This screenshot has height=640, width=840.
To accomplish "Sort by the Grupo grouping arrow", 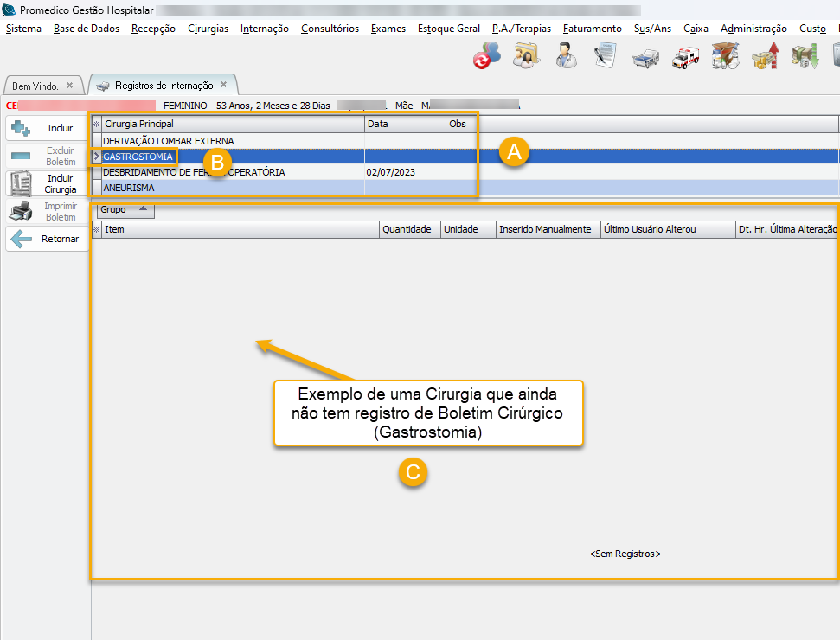I will coord(142,209).
